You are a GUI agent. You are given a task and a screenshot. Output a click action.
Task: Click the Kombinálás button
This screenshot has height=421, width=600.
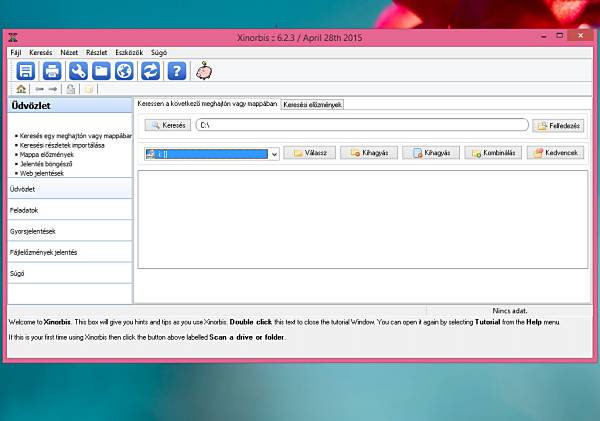493,153
